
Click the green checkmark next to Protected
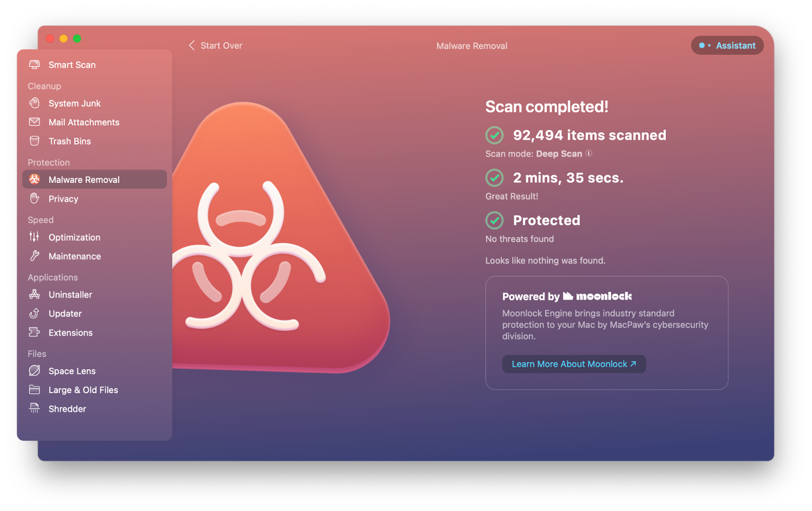tap(494, 220)
